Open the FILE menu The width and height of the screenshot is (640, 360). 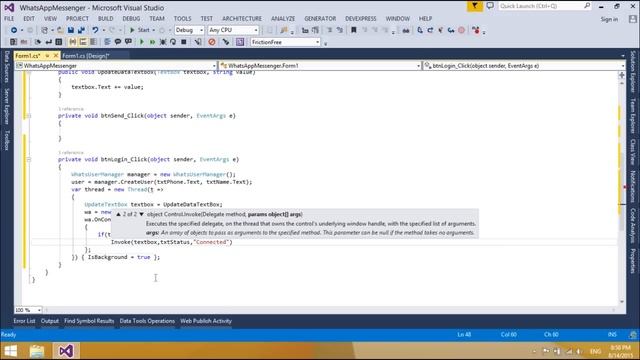[9, 19]
